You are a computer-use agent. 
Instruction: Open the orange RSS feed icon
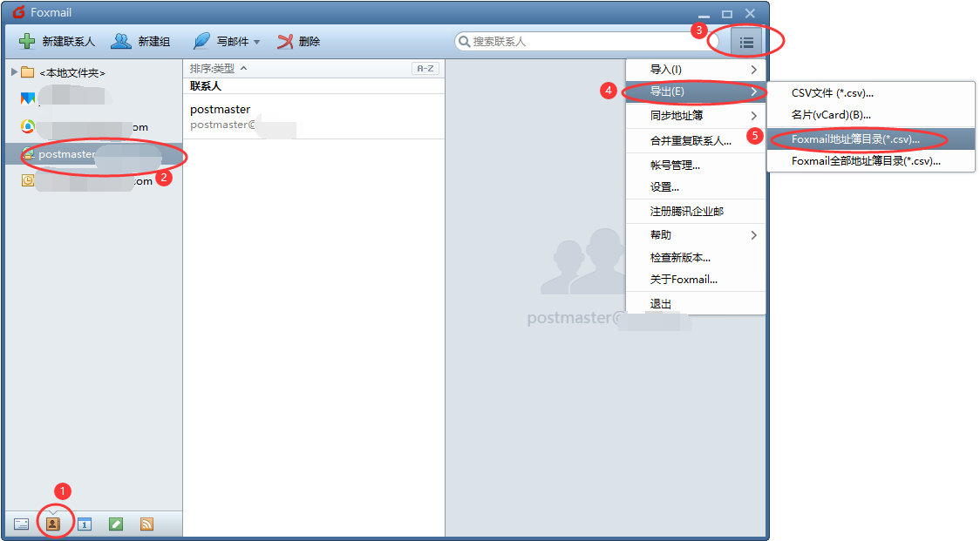tap(146, 524)
